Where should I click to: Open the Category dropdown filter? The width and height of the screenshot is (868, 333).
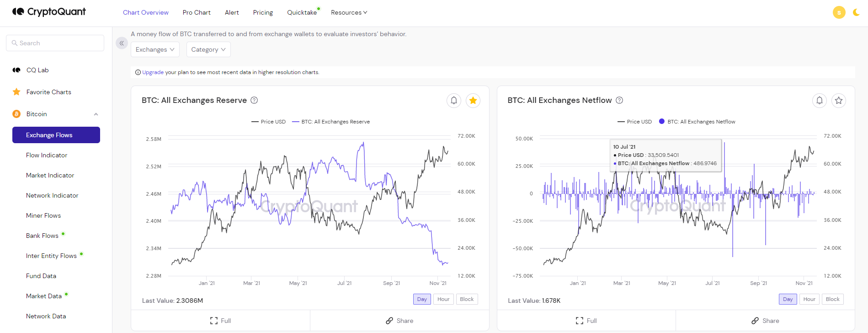pos(208,49)
